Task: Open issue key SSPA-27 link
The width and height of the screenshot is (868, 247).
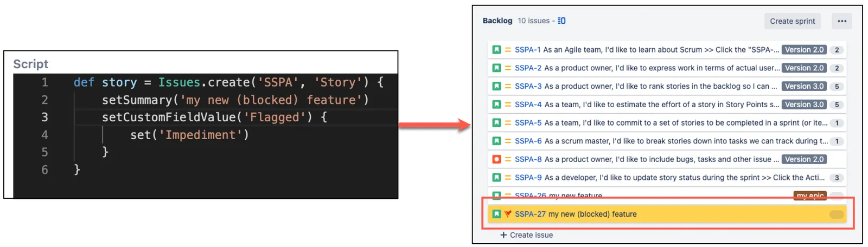Action: 530,214
